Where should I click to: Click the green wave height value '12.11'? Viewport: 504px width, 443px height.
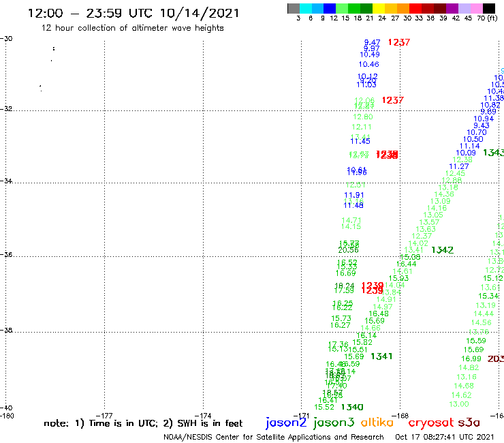(x=362, y=127)
